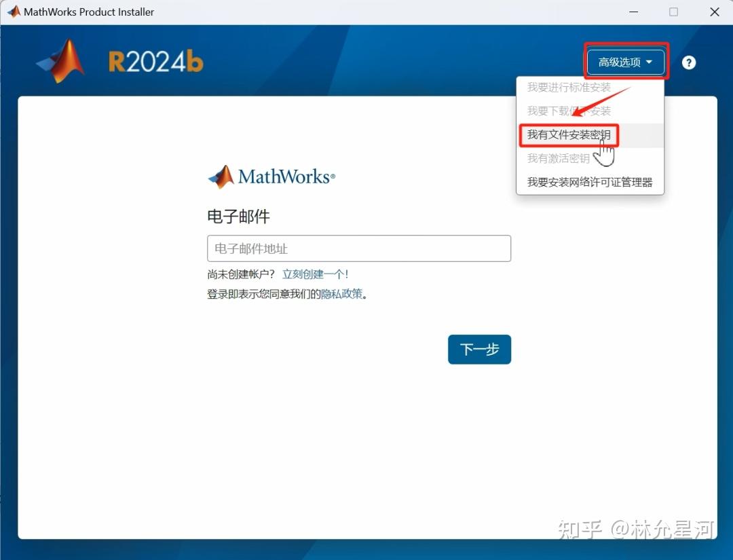Click the MATLAB membrane logo next to R2024b
The width and height of the screenshot is (733, 560).
[60, 61]
